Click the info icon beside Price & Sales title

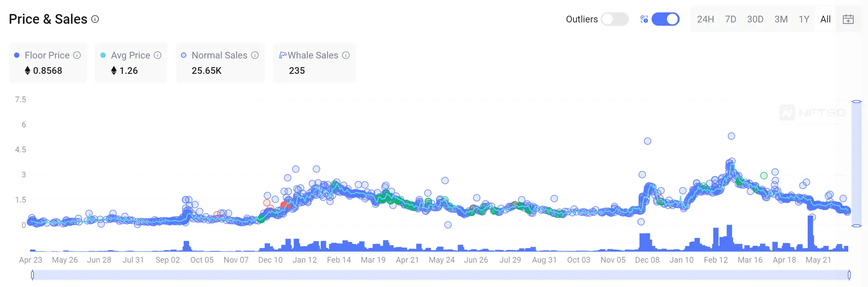pos(95,19)
